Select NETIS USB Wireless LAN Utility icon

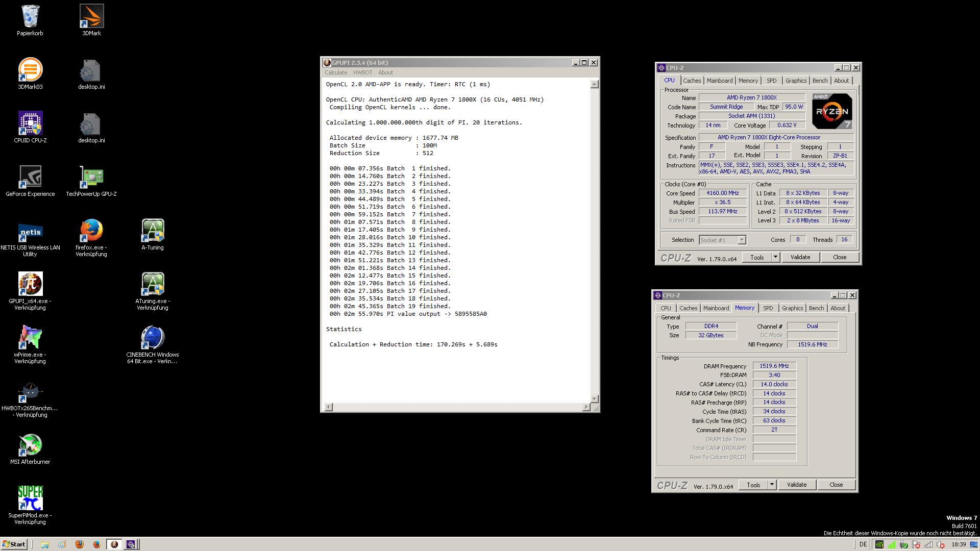30,238
